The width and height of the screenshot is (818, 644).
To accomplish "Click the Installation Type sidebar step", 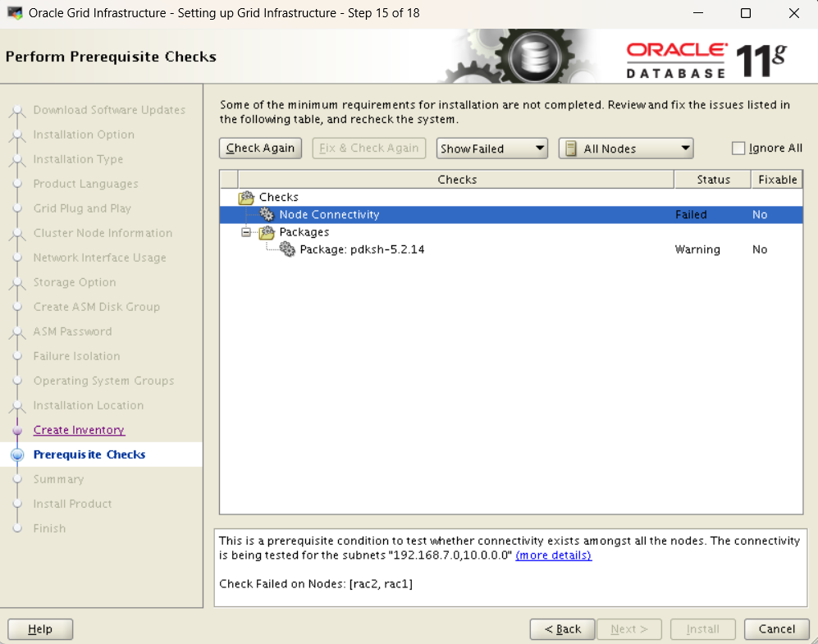I will [x=78, y=159].
